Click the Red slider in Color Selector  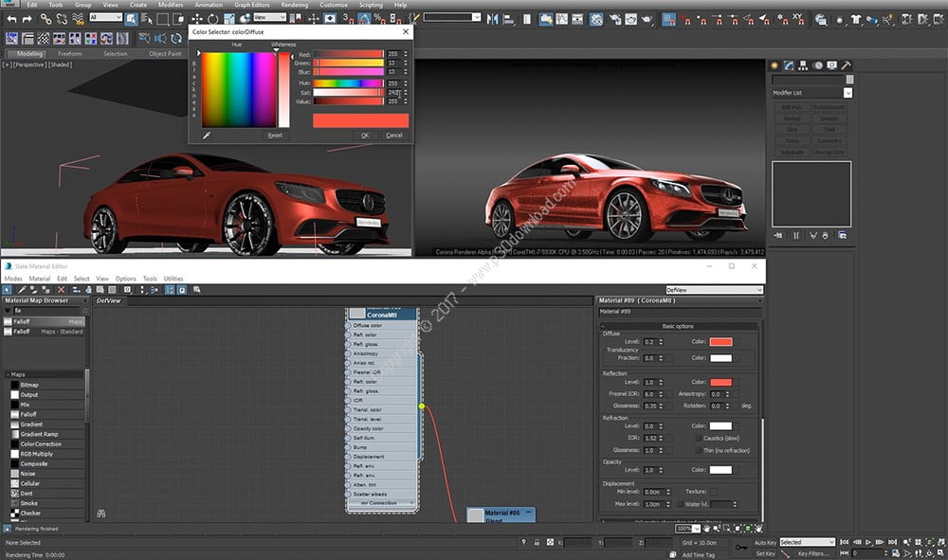click(348, 54)
